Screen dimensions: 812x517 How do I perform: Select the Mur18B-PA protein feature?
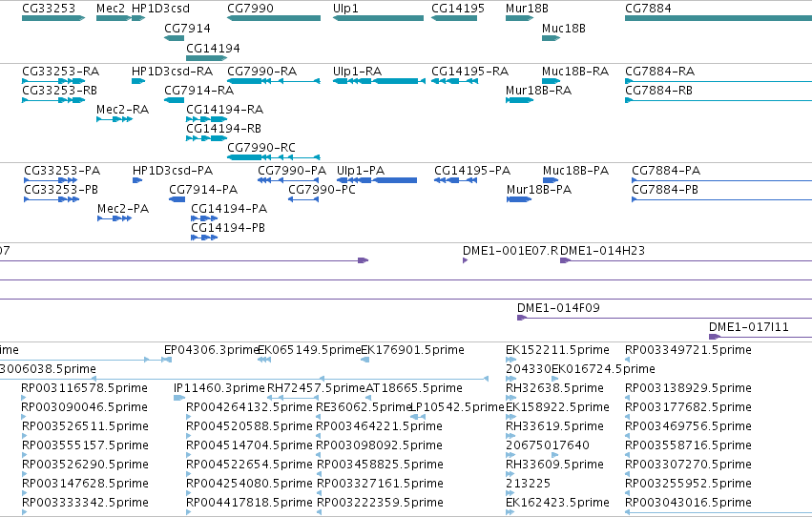(x=519, y=199)
